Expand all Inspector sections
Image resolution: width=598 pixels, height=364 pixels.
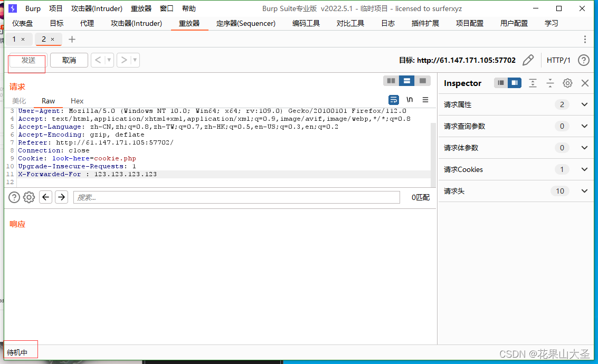533,83
